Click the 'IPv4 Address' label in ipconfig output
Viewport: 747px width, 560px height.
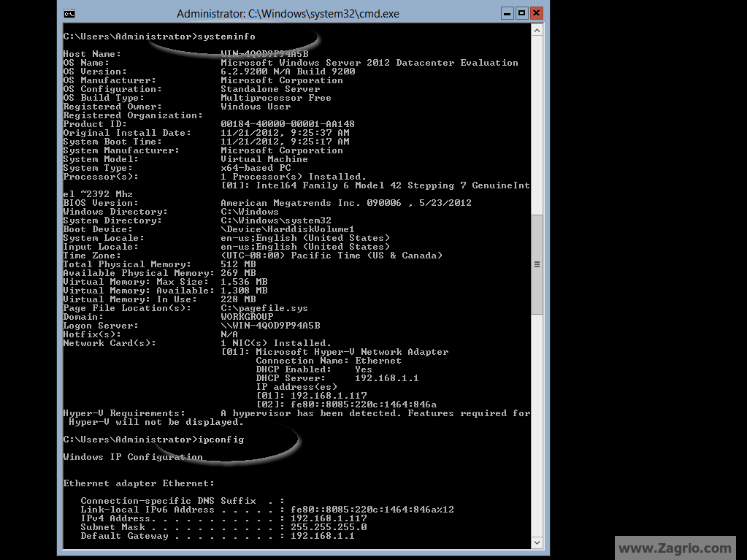click(x=115, y=518)
